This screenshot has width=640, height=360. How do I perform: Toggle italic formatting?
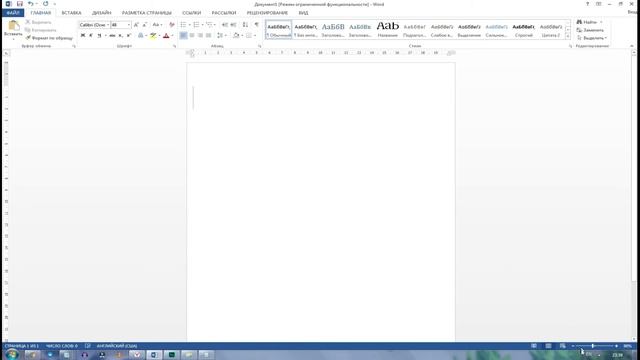91,36
